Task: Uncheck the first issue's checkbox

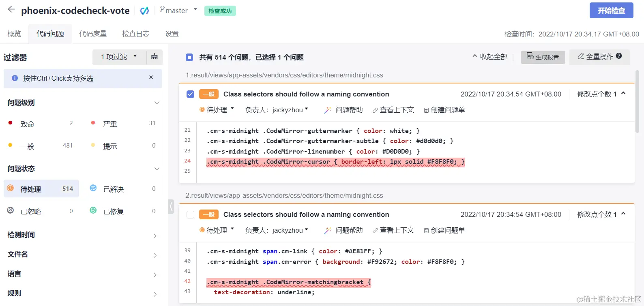Action: click(190, 94)
